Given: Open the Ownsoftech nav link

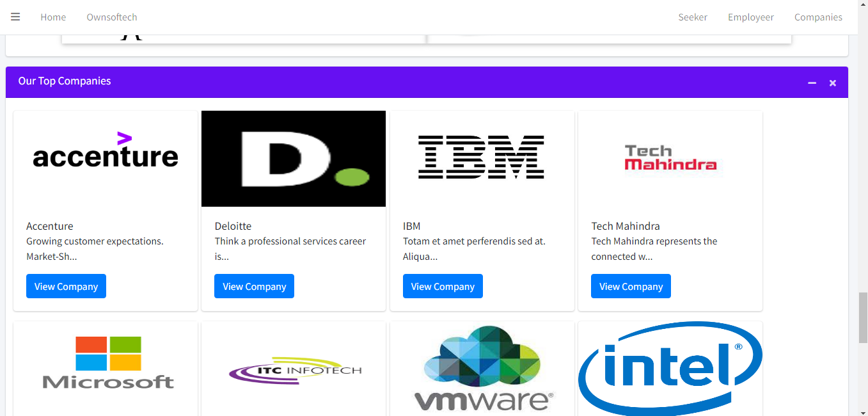Looking at the screenshot, I should tap(112, 17).
